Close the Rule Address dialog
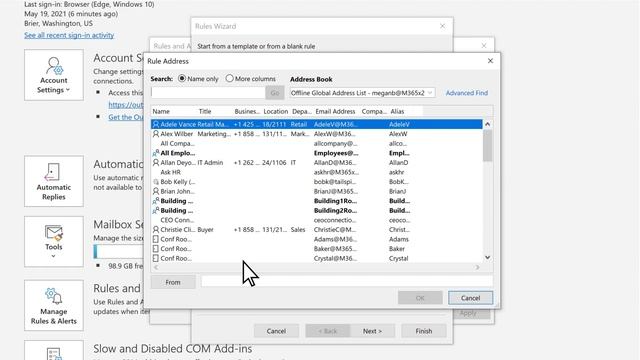Screen dimensions: 640x360 point(490,61)
